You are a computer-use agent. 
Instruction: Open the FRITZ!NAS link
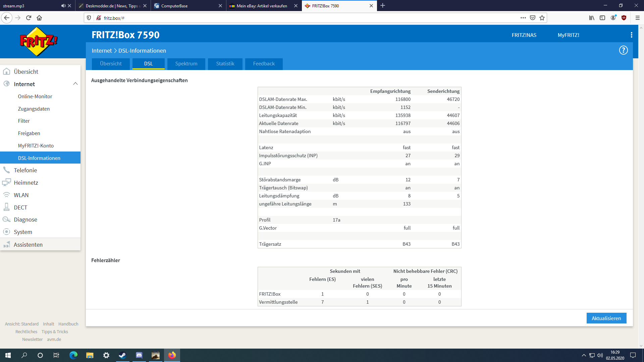click(x=524, y=35)
